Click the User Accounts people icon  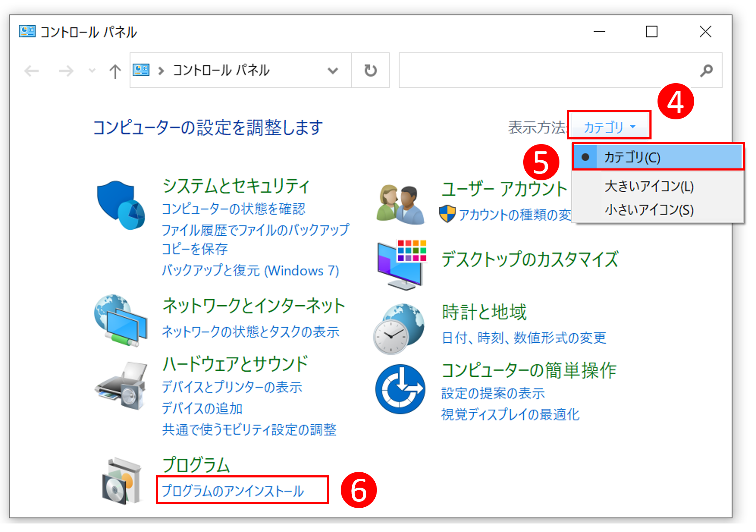(400, 205)
